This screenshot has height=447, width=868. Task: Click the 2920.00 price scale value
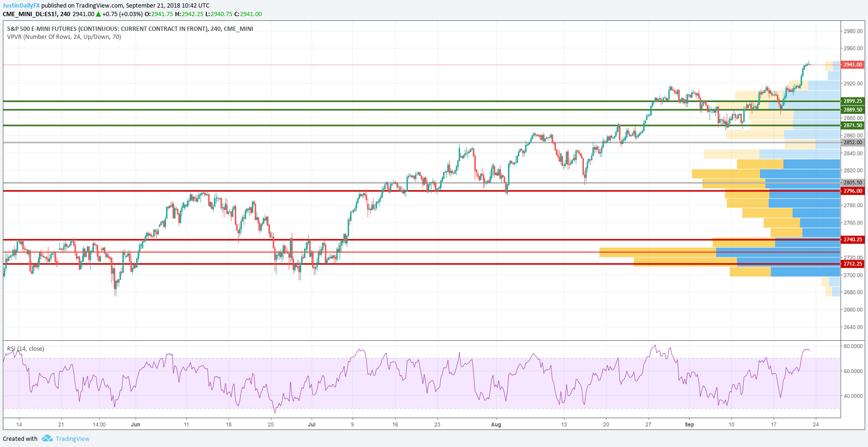(x=853, y=83)
